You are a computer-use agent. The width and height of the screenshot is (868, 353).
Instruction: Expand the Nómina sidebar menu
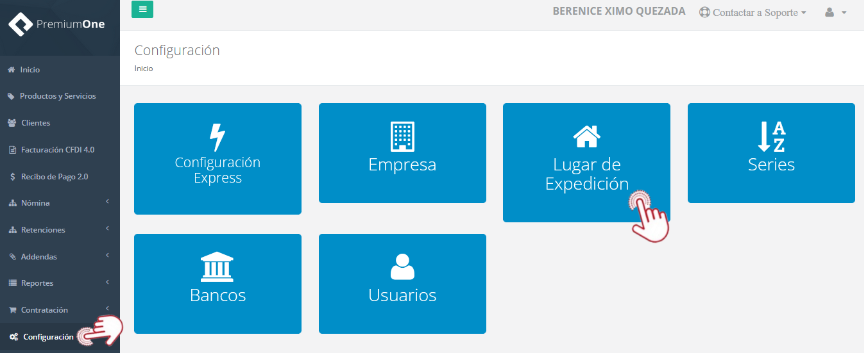click(58, 203)
